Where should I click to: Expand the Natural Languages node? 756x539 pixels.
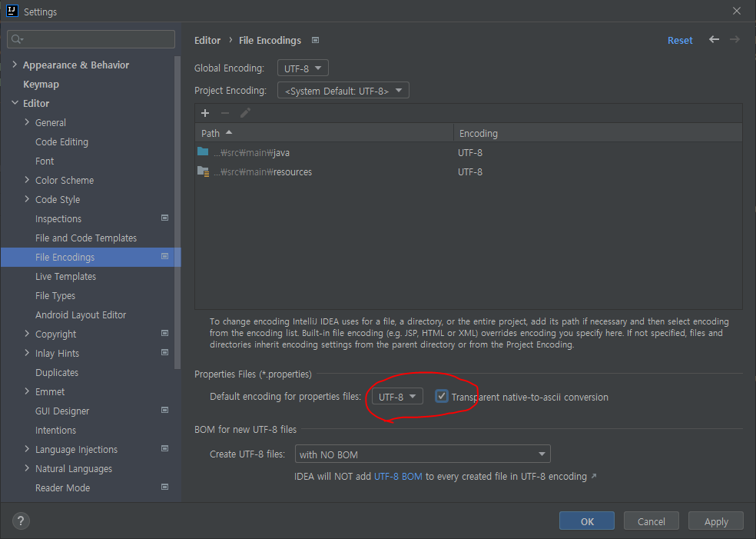click(27, 468)
